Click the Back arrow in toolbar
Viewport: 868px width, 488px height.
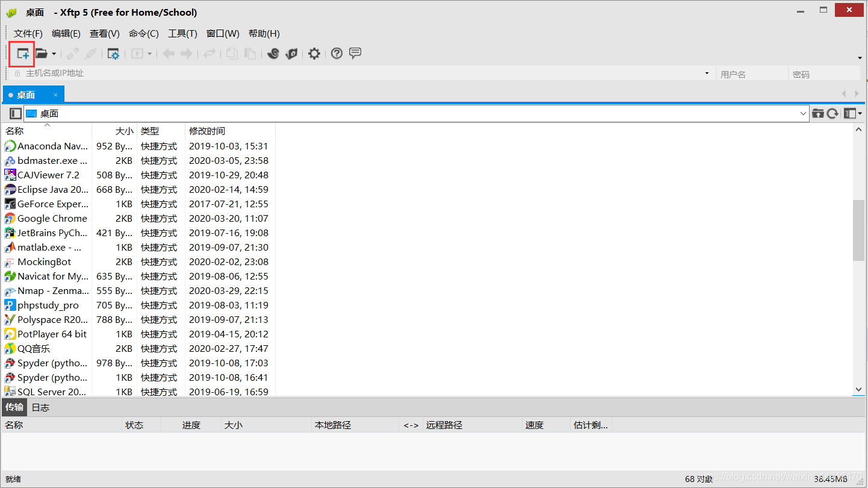point(169,54)
